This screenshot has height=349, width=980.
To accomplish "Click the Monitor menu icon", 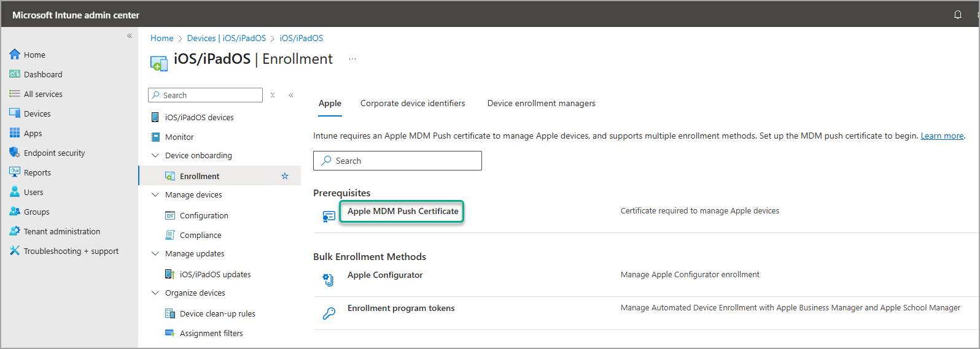I will point(155,137).
